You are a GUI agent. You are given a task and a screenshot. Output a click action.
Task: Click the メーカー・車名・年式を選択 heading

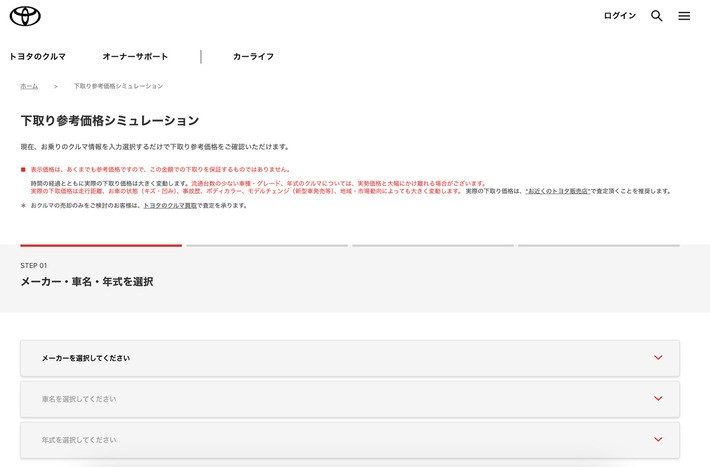point(87,282)
